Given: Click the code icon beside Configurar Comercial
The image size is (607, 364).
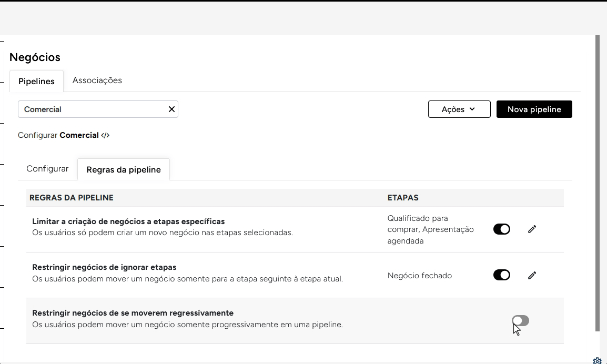Looking at the screenshot, I should tap(105, 135).
